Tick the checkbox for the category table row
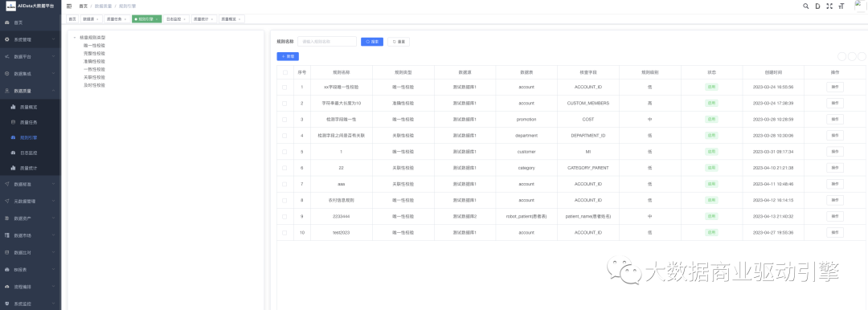 285,168
